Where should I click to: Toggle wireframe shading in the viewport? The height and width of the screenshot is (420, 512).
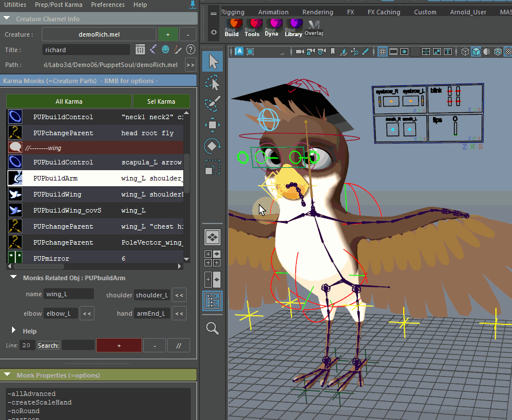coord(465,52)
